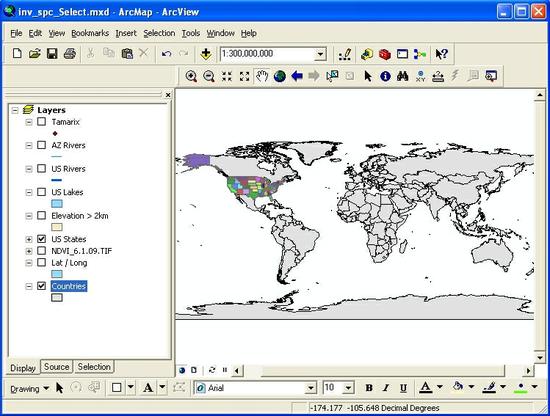The width and height of the screenshot is (550, 416).
Task: Show the US Lakes layer
Action: [41, 192]
